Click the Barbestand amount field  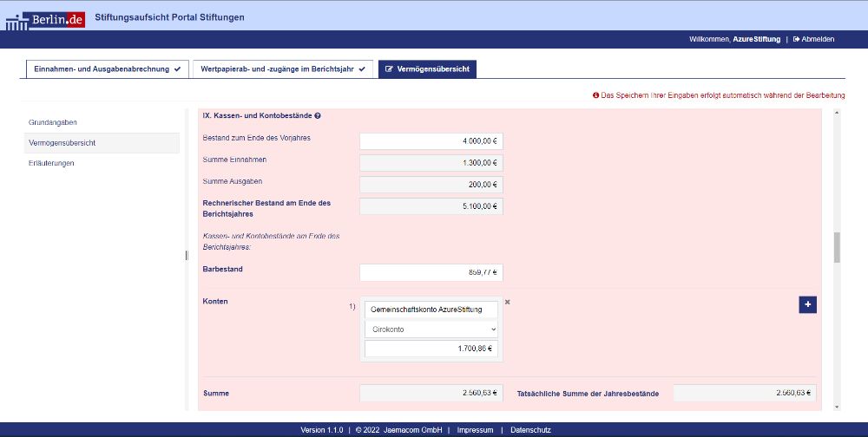431,272
